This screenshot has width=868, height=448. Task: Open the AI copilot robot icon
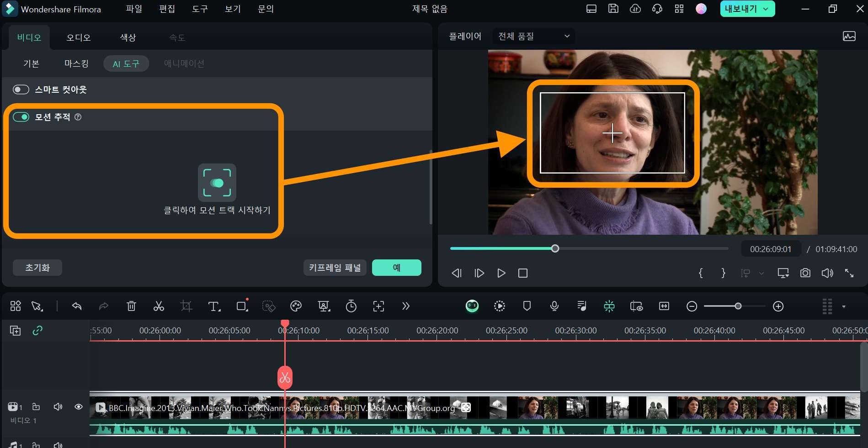pos(472,306)
